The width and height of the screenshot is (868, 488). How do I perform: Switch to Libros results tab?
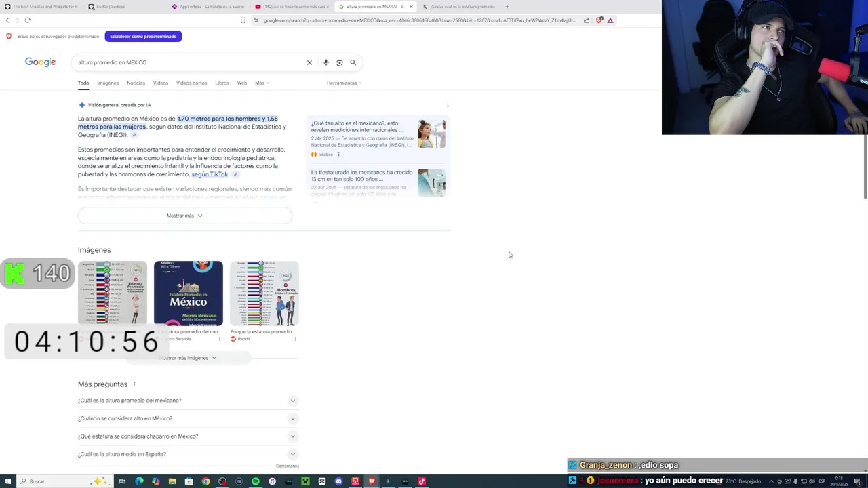[222, 83]
